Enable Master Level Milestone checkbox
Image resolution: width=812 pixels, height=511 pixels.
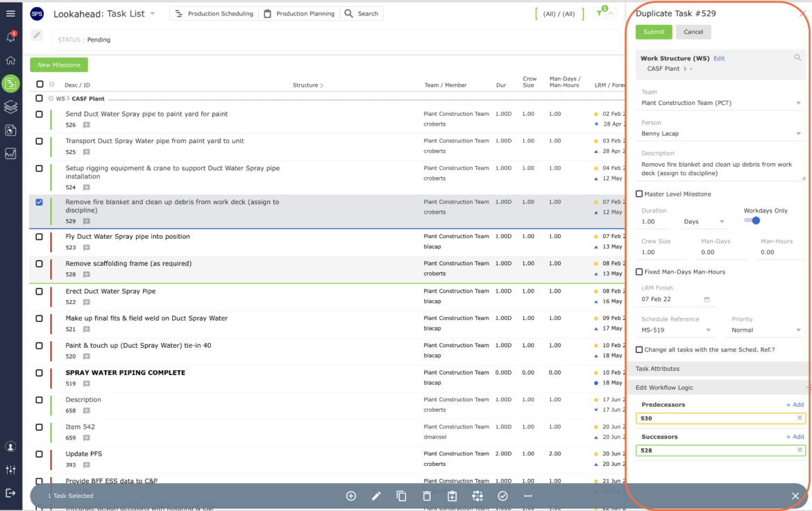[x=639, y=194]
